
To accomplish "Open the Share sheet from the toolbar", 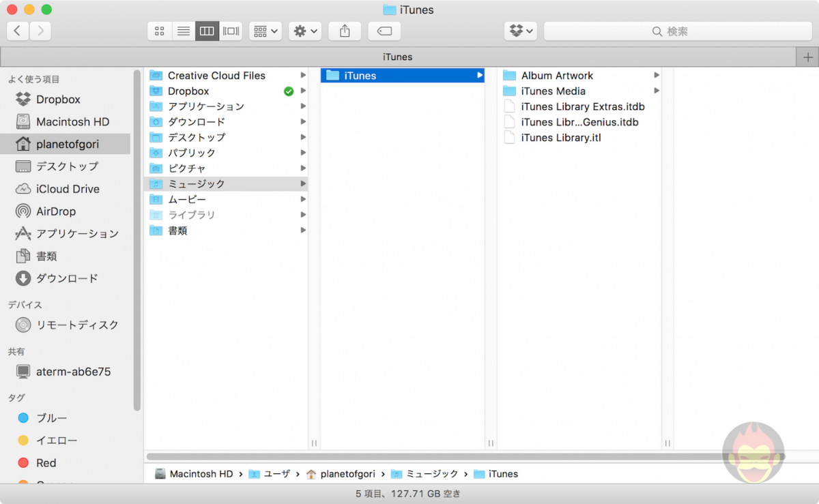I will [x=345, y=31].
